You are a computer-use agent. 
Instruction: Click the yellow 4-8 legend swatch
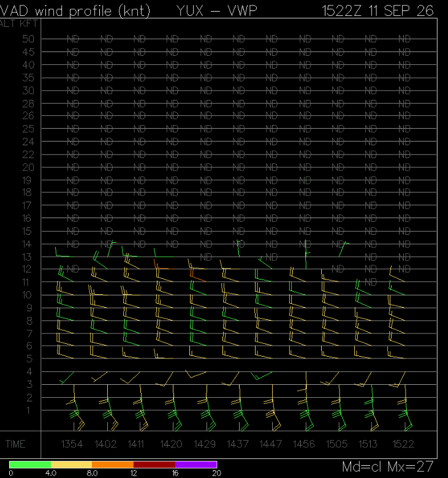point(71,465)
